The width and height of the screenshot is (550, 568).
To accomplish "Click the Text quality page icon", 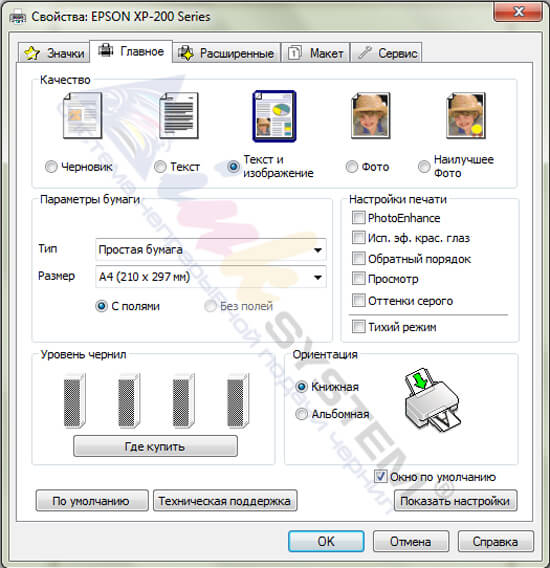I will click(x=179, y=116).
